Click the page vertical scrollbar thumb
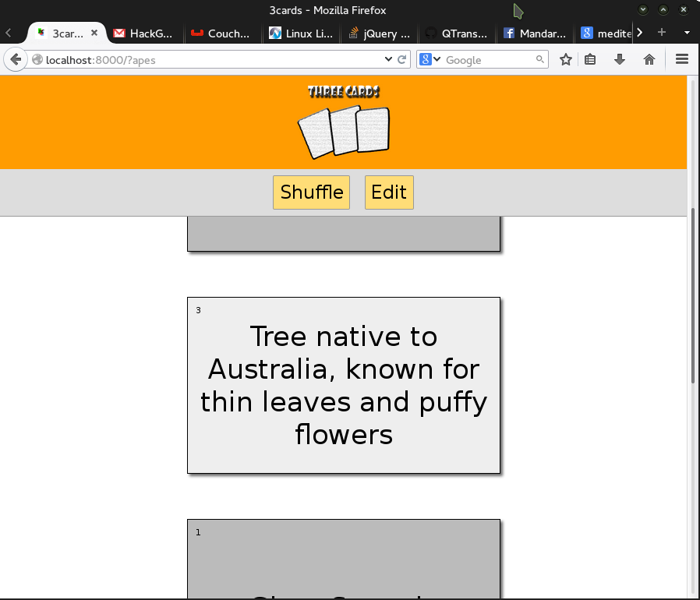Image resolution: width=700 pixels, height=600 pixels. (x=693, y=295)
